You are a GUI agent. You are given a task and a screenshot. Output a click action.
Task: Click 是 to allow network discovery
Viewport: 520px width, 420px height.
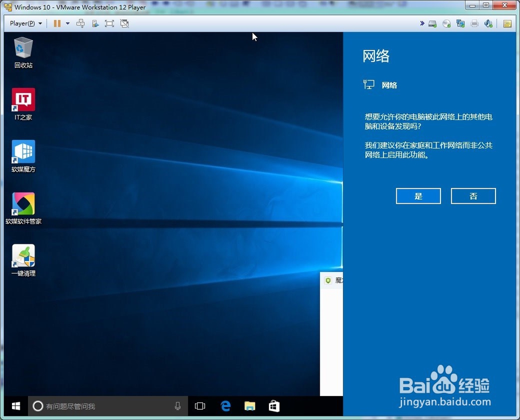(418, 196)
